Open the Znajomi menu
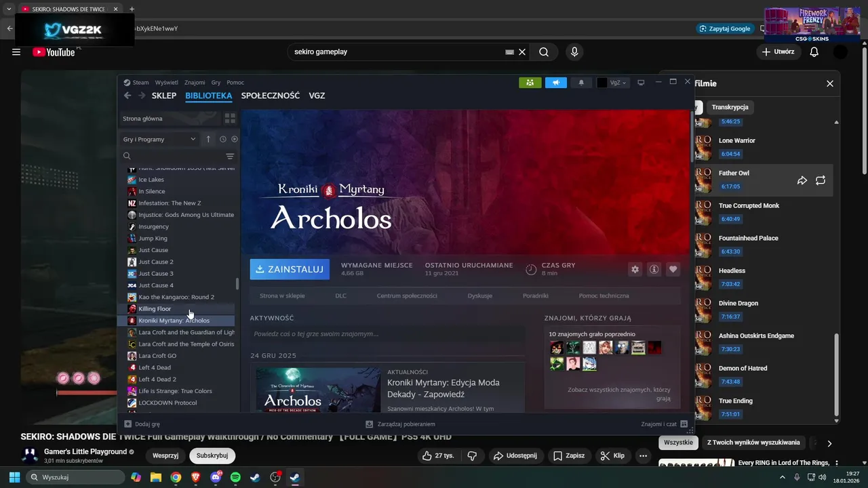Image resolution: width=868 pixels, height=488 pixels. click(195, 83)
